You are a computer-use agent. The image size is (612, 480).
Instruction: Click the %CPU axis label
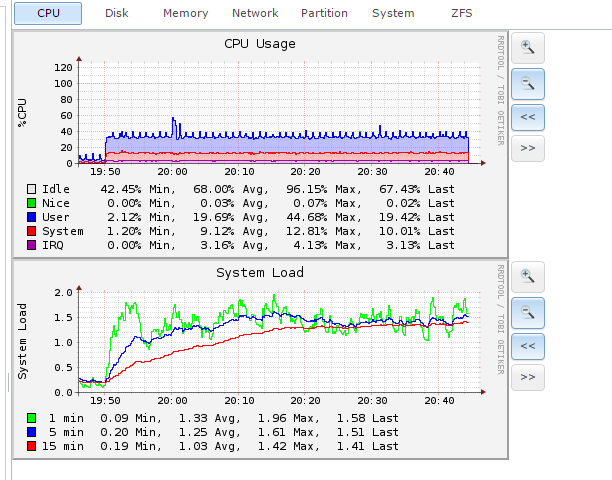22,113
